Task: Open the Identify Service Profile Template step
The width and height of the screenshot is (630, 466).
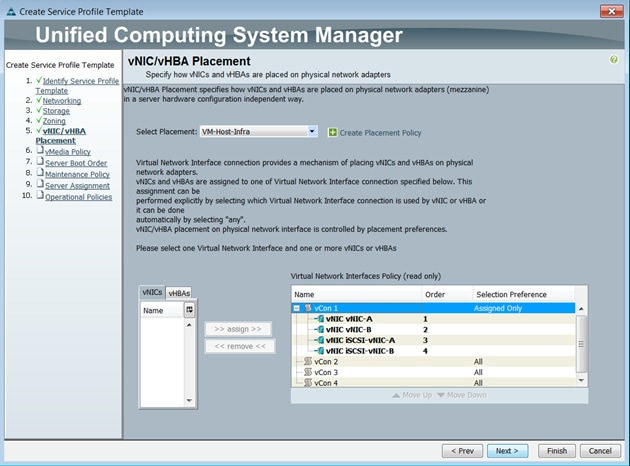Action: pos(77,86)
